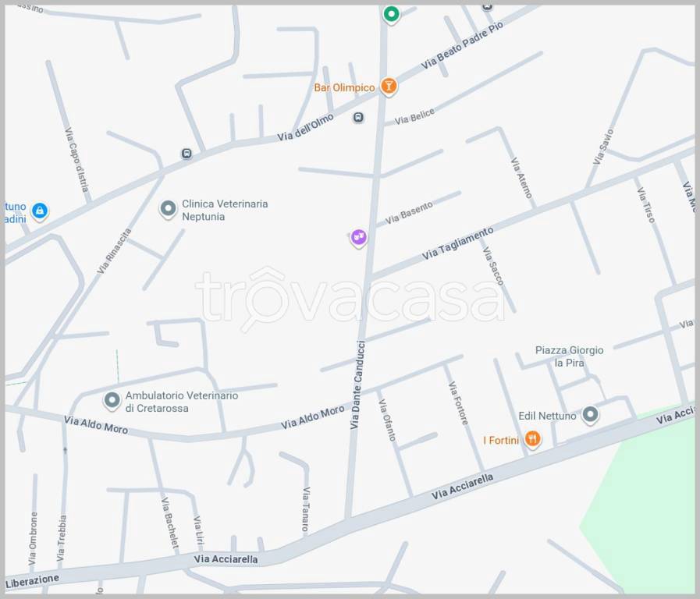
Task: Select the bus stop icon below Via Capo d'Istria junction
Action: click(187, 154)
